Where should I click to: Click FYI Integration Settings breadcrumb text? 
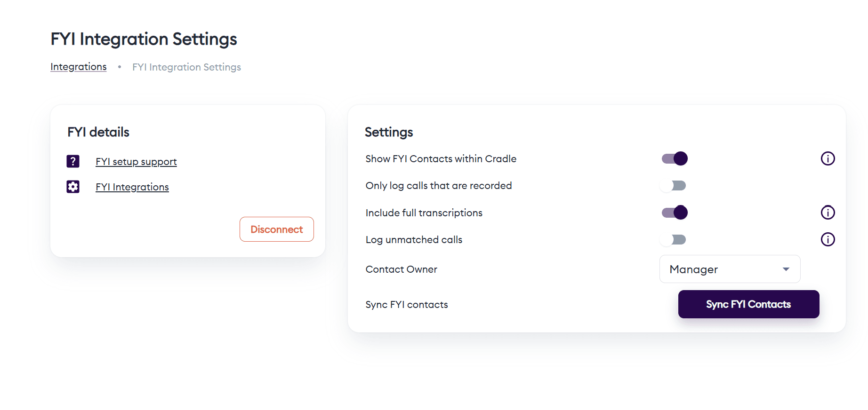click(186, 67)
